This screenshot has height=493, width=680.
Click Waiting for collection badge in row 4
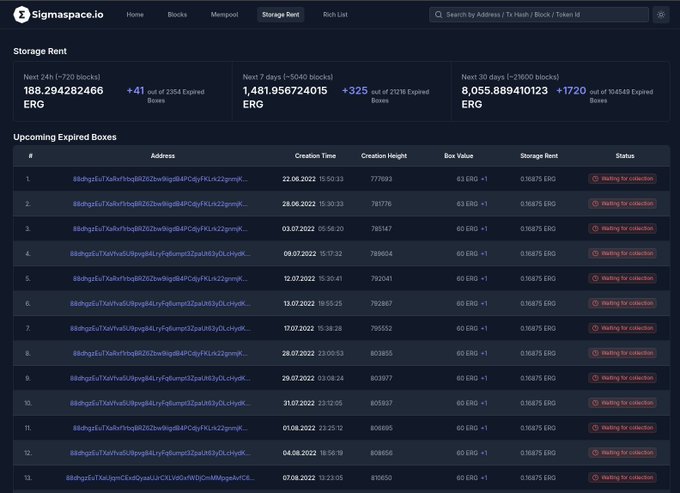click(x=622, y=253)
